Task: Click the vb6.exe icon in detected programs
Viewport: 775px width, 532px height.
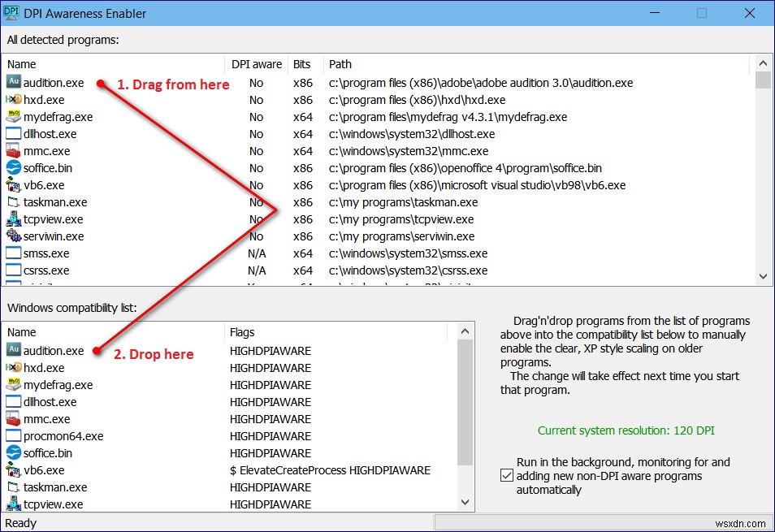Action: coord(13,185)
